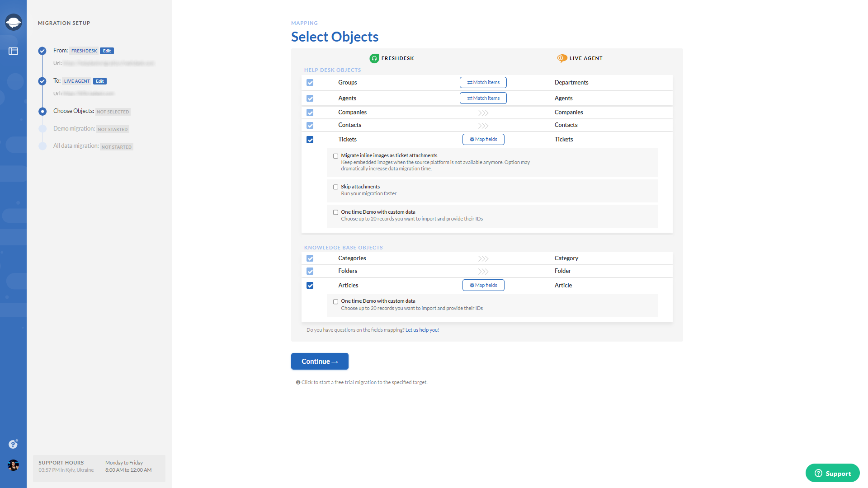This screenshot has height=488, width=868.
Task: Click the Help Desk Migration logo icon
Action: [13, 22]
